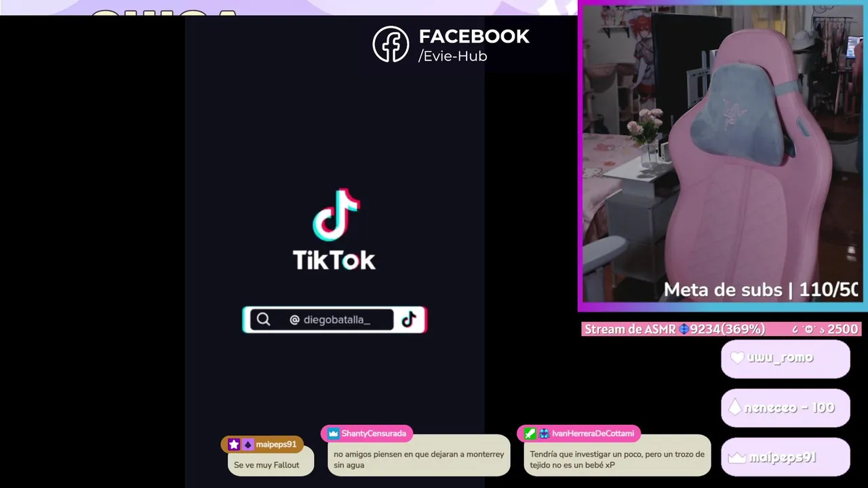The height and width of the screenshot is (488, 868).
Task: Click the 'Meta de subs | 110/50' text
Action: click(x=761, y=290)
